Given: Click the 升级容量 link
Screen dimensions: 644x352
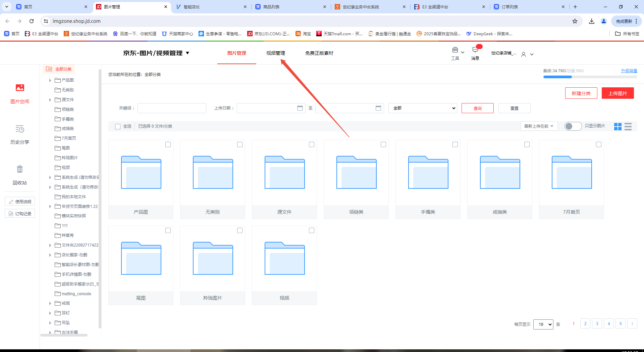Looking at the screenshot, I should 629,71.
